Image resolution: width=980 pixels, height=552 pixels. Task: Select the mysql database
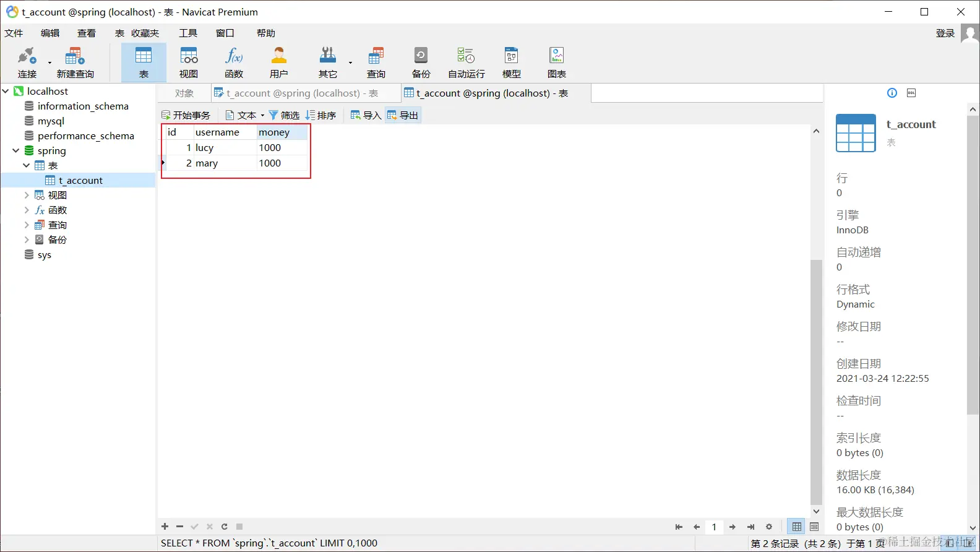click(x=51, y=121)
